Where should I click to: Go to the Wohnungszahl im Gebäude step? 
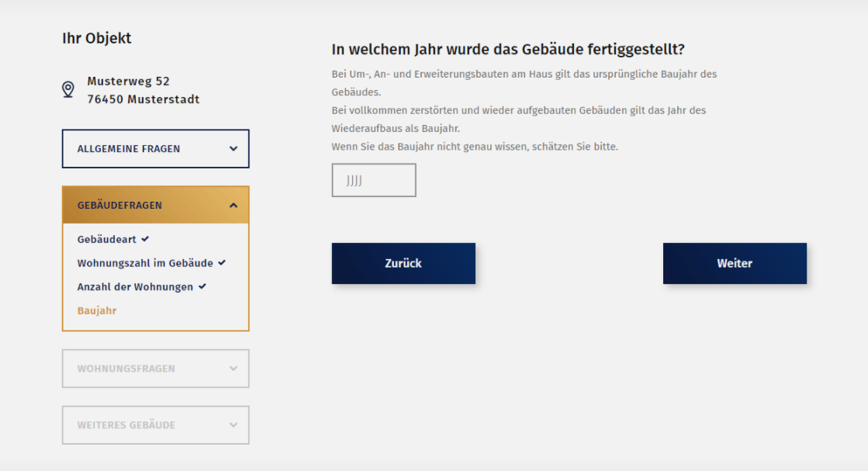144,263
